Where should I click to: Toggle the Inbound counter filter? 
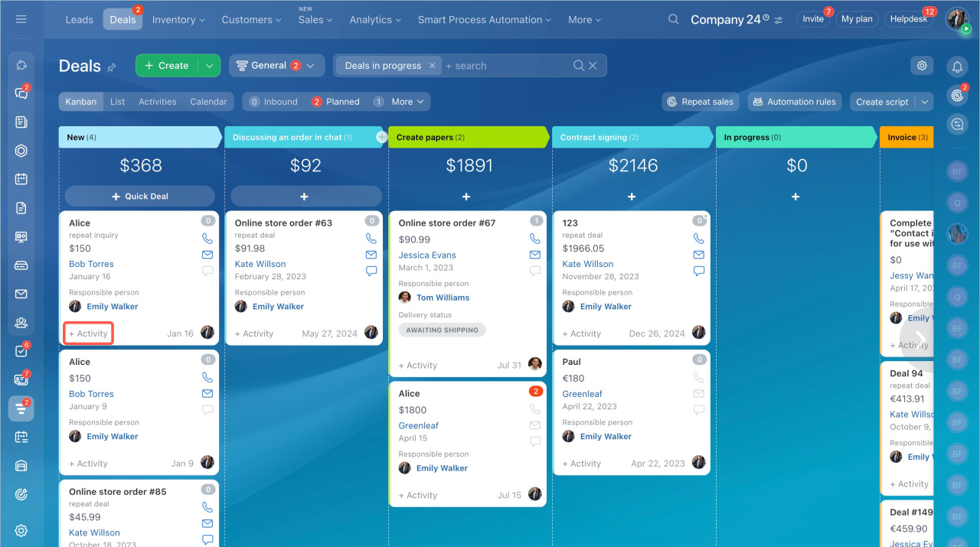(273, 102)
